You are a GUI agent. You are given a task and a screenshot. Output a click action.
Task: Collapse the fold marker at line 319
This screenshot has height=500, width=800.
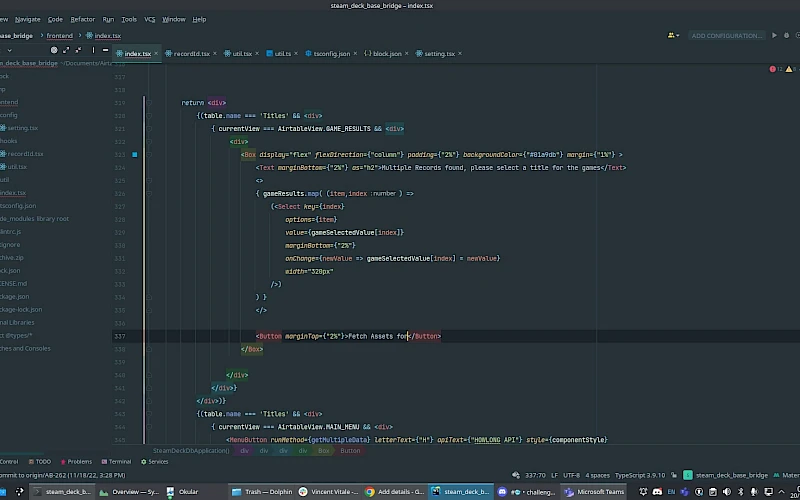(x=149, y=103)
